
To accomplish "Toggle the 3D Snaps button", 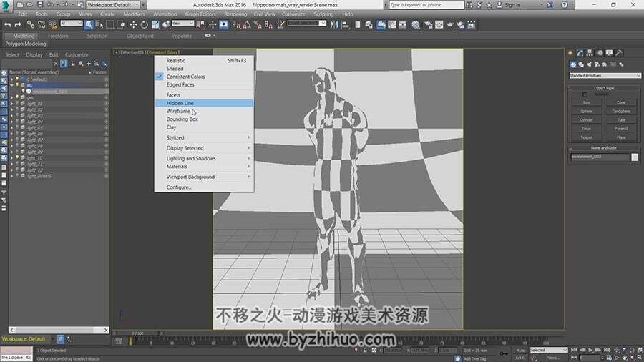I will 236,24.
